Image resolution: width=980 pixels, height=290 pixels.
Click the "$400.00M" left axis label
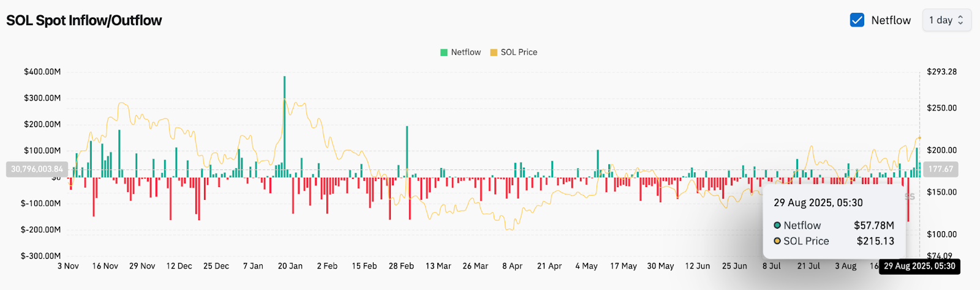[x=42, y=72]
